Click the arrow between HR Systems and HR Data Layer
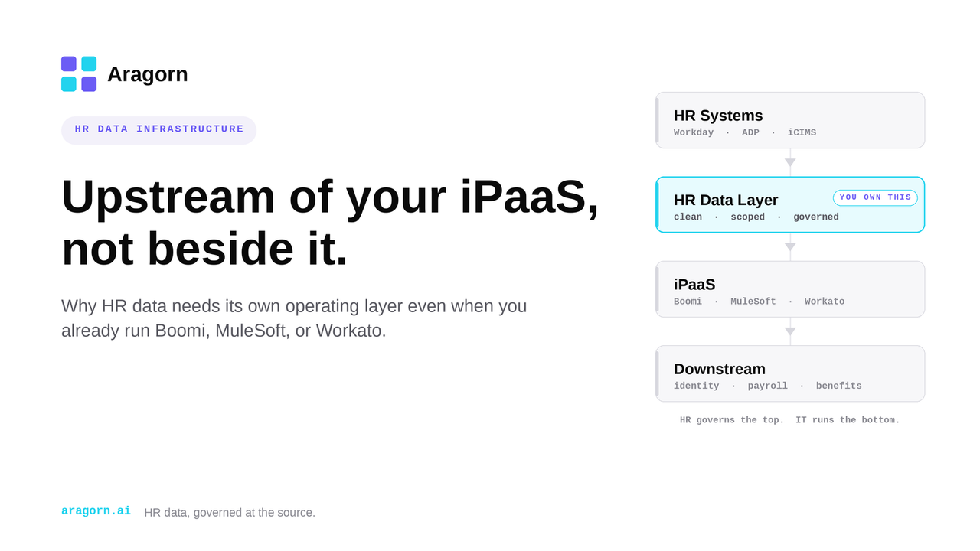This screenshot has height=551, width=980. point(790,162)
